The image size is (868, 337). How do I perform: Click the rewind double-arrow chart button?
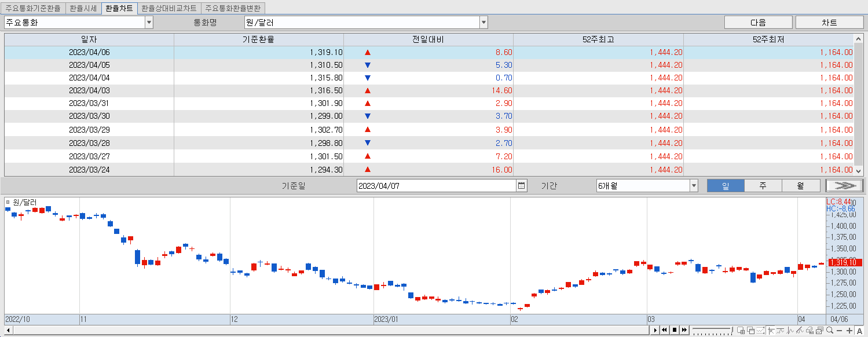coord(665,330)
